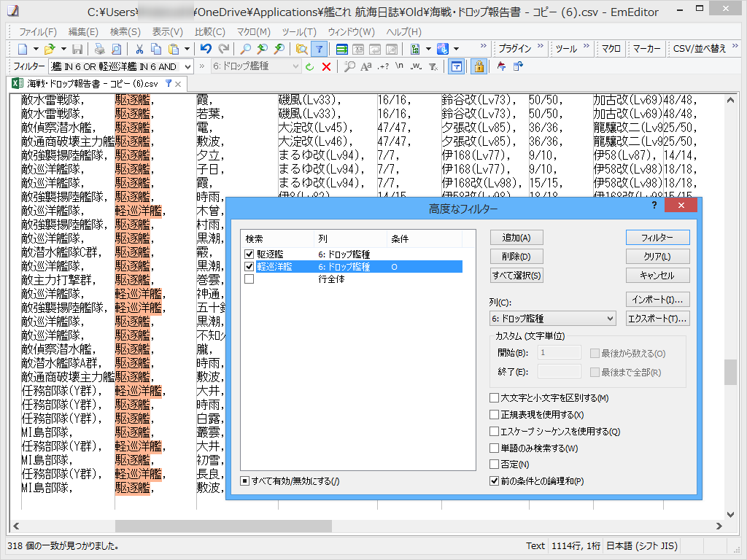Open the Paste dropdown arrow
The image size is (747, 560).
[187, 49]
